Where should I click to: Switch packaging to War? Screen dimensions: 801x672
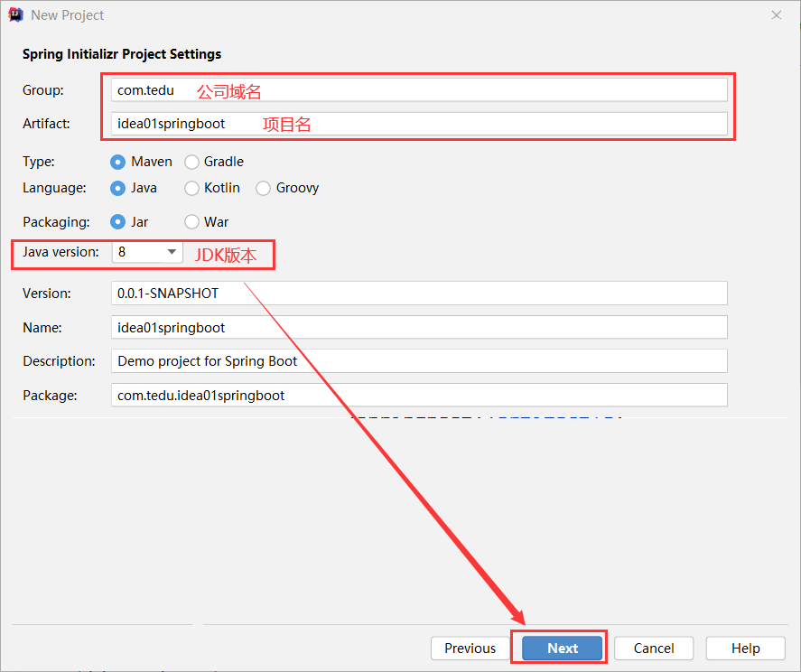191,222
